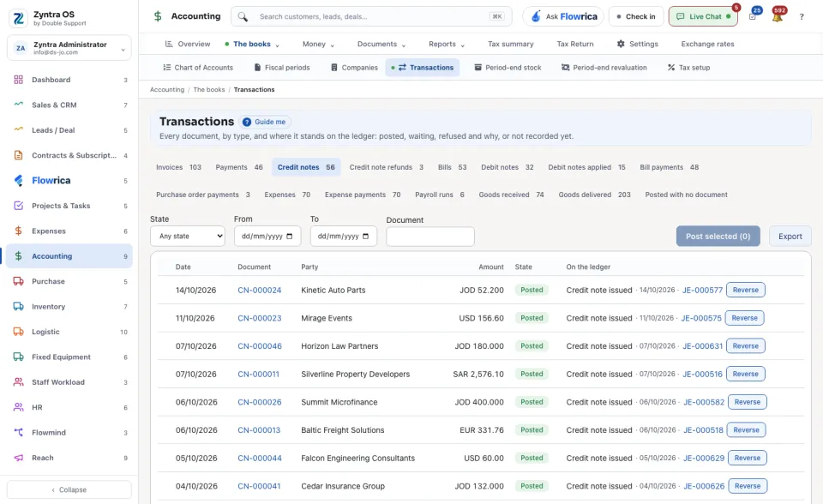Expand the Reports menu
This screenshot has height=504, width=823.
click(447, 44)
